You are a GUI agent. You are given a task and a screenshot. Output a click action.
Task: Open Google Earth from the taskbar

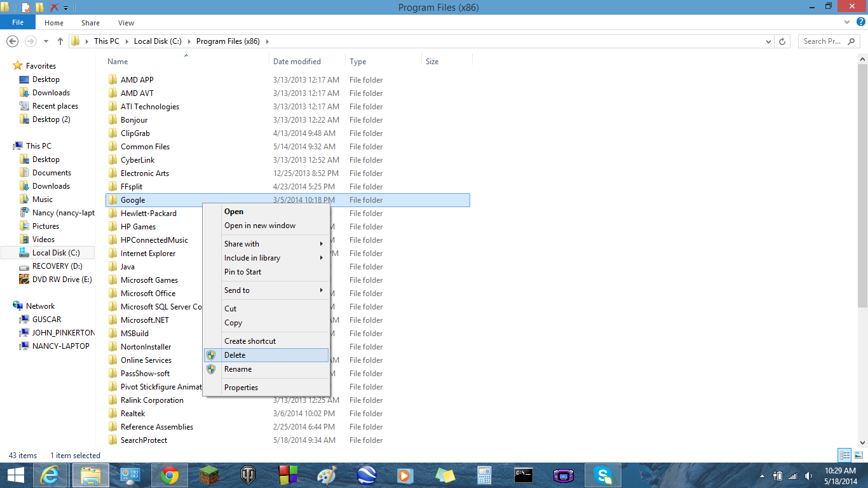click(366, 475)
